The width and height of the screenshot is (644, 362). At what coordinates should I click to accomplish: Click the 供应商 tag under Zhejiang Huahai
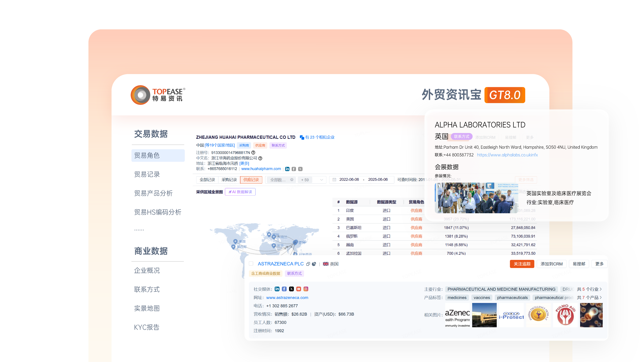point(260,145)
